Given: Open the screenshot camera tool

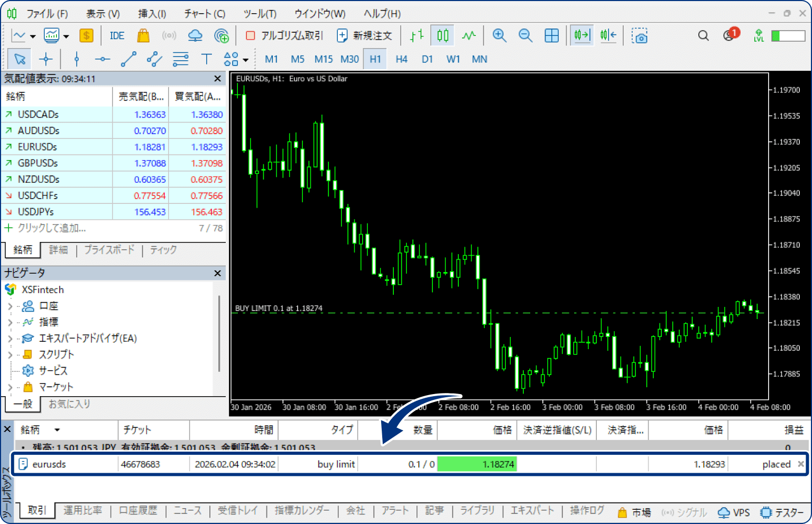Looking at the screenshot, I should 640,35.
